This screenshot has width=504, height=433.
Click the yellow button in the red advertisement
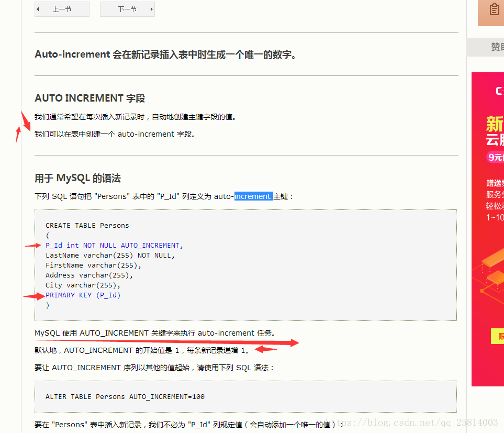[498, 336]
